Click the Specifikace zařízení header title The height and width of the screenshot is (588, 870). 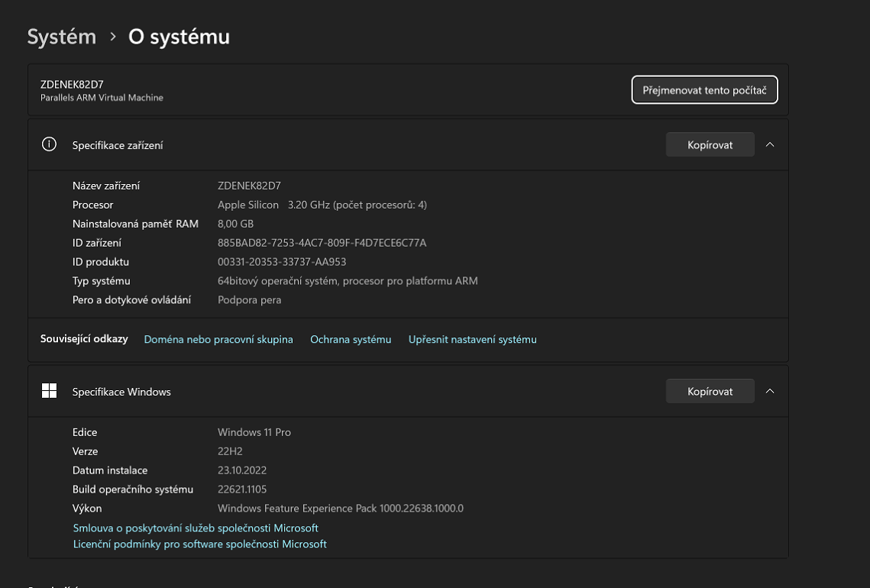pos(118,145)
